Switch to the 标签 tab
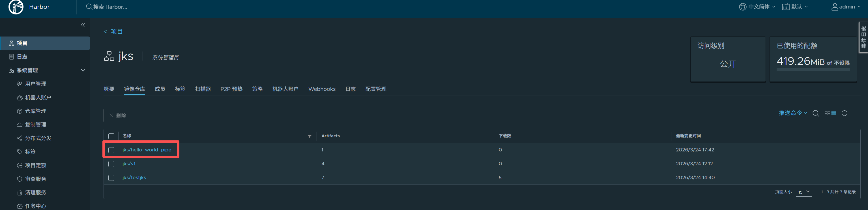Viewport: 868px width, 210px height. tap(180, 89)
